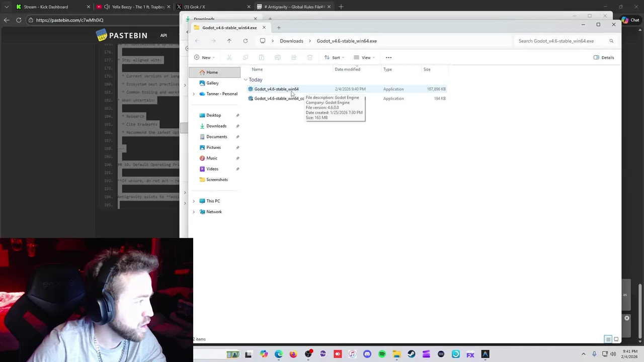The width and height of the screenshot is (644, 362).
Task: Open the New dropdown menu
Action: point(204,57)
